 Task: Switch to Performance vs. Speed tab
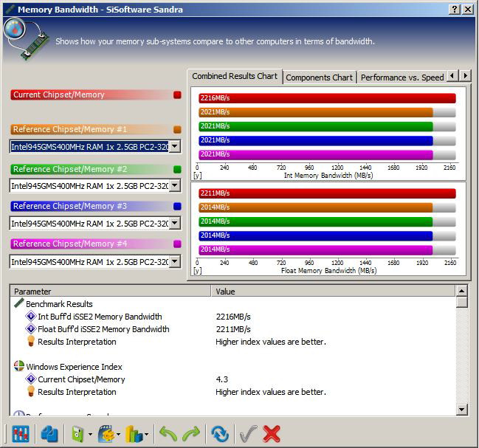(x=402, y=77)
